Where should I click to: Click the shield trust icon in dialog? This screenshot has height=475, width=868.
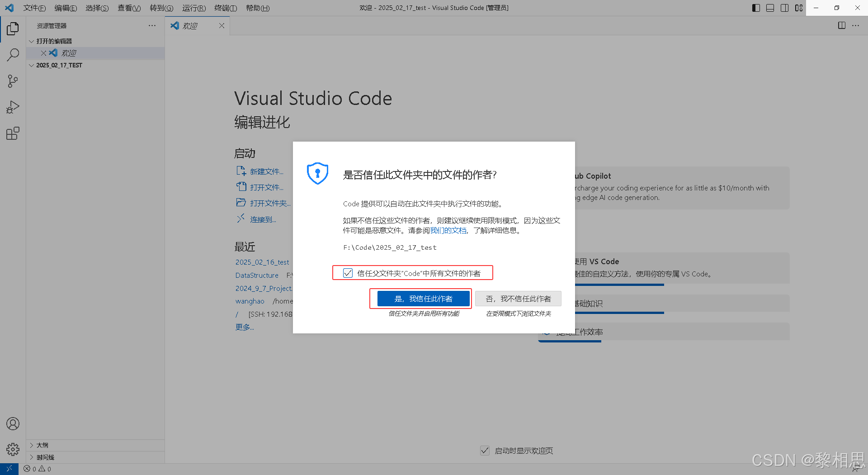click(317, 173)
